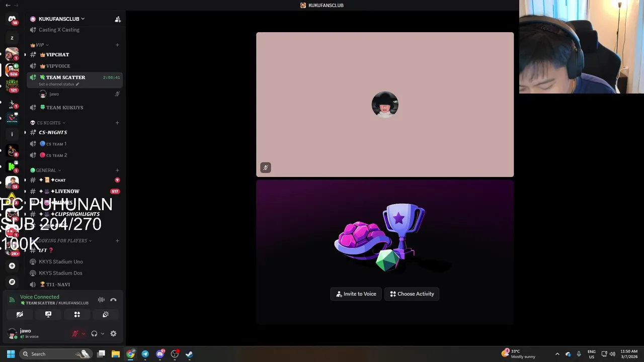This screenshot has width=644, height=362.
Task: Open File Explorer from taskbar
Action: pyautogui.click(x=116, y=354)
